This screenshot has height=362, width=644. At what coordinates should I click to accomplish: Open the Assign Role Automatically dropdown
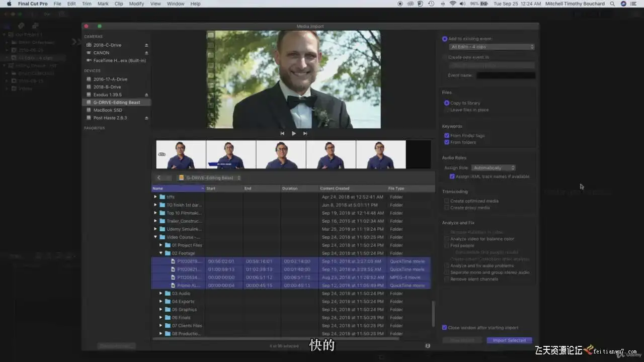[493, 168]
